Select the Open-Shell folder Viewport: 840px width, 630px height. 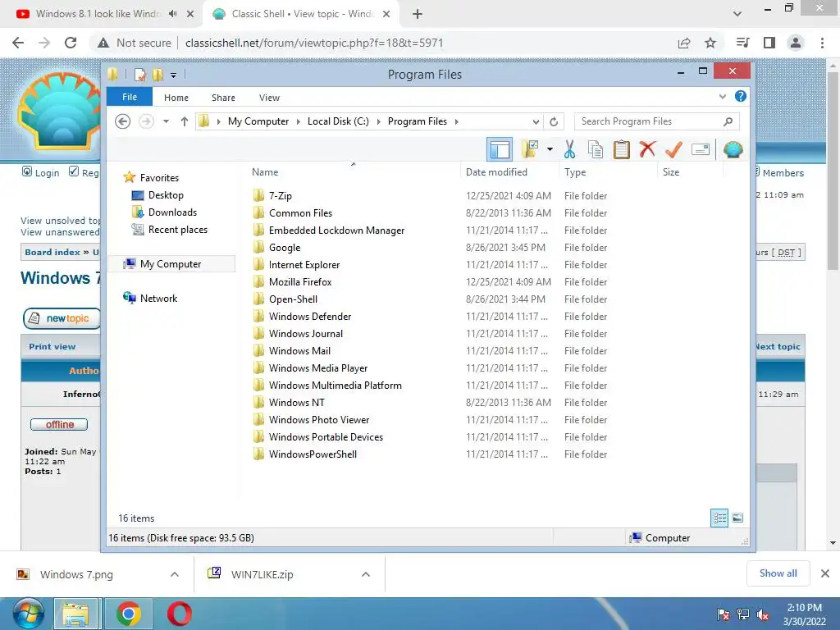[x=293, y=299]
